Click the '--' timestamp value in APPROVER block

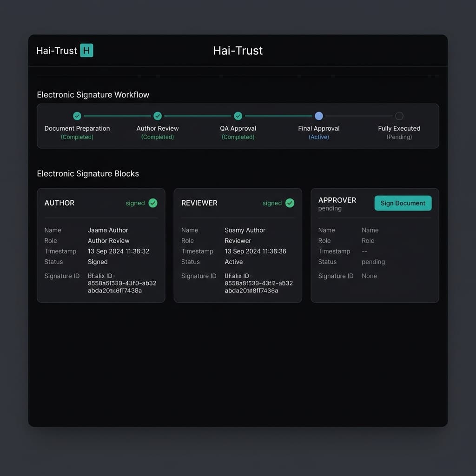(x=364, y=251)
